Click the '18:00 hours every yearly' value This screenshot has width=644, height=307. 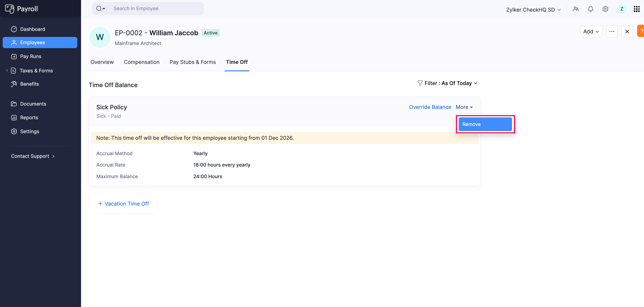(x=222, y=165)
